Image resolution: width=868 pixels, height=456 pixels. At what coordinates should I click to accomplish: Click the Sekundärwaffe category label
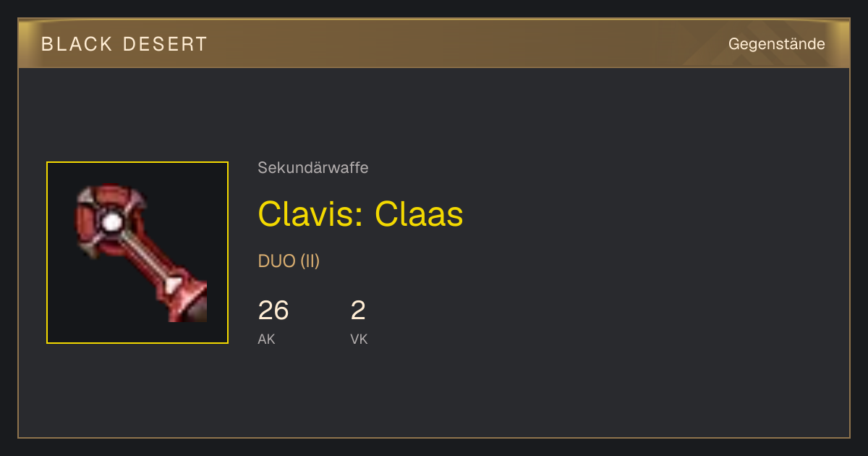point(313,168)
